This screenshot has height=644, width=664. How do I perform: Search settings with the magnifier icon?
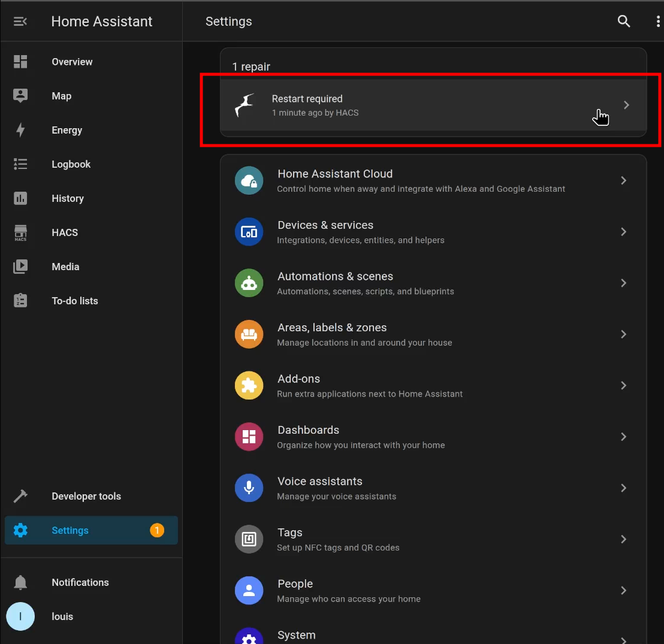[624, 21]
